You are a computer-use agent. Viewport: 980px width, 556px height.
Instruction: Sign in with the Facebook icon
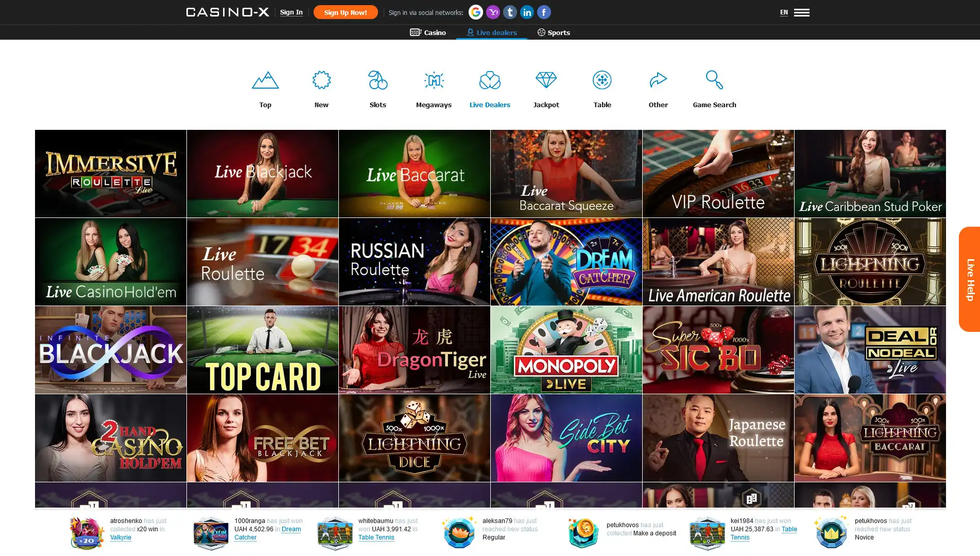pyautogui.click(x=544, y=12)
